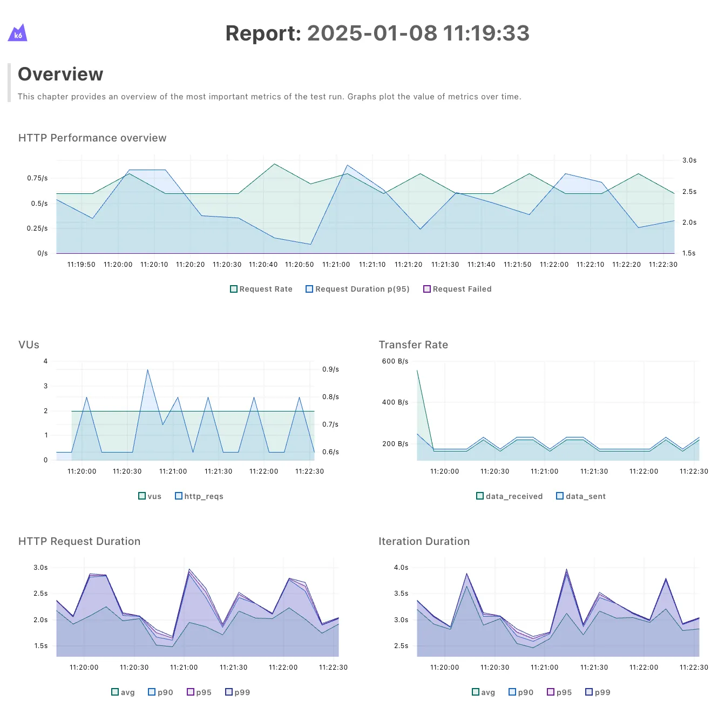Click the data_received initial spike in Transfer Rate

417,370
